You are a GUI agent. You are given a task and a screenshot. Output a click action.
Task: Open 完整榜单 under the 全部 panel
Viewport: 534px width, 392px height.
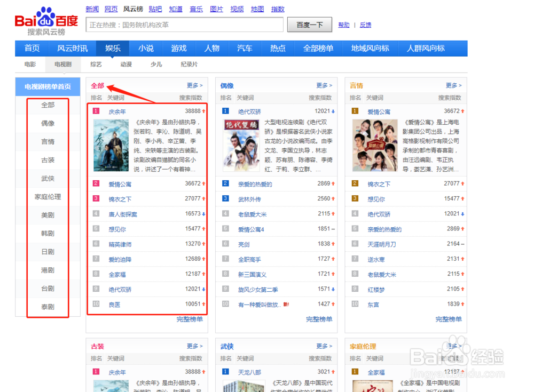[x=190, y=319]
